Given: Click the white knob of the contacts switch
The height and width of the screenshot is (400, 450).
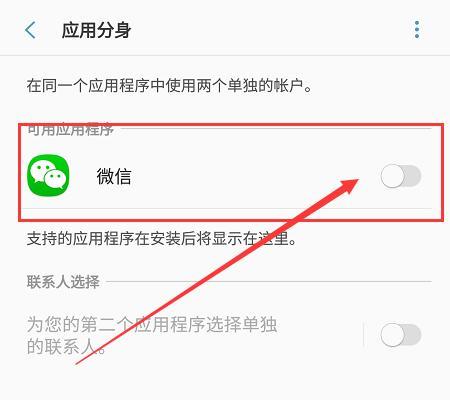Looking at the screenshot, I should tap(393, 335).
